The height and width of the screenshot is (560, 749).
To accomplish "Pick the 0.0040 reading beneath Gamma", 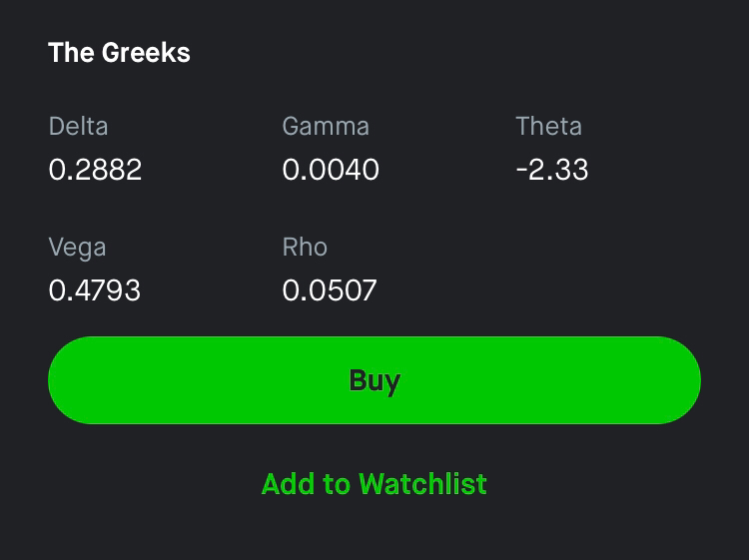I will [331, 170].
